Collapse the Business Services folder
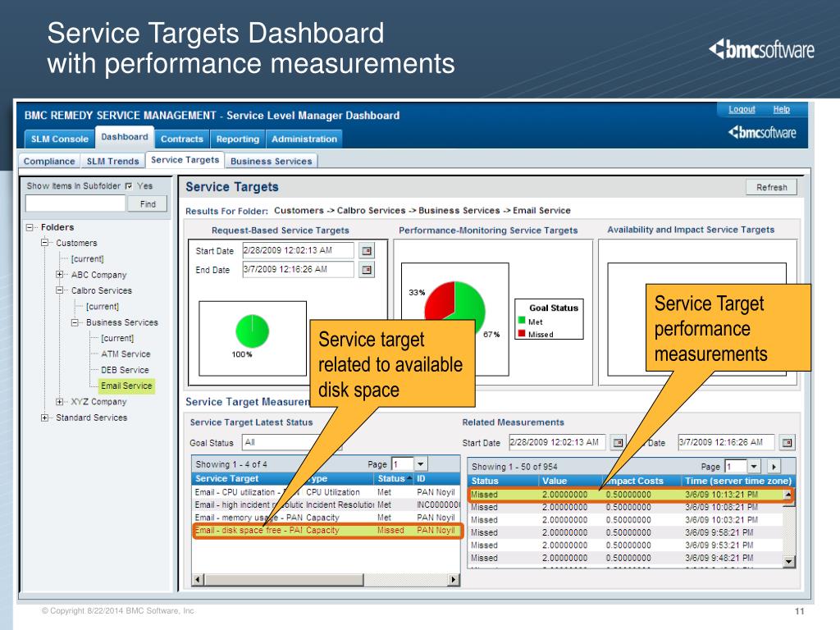 click(75, 322)
